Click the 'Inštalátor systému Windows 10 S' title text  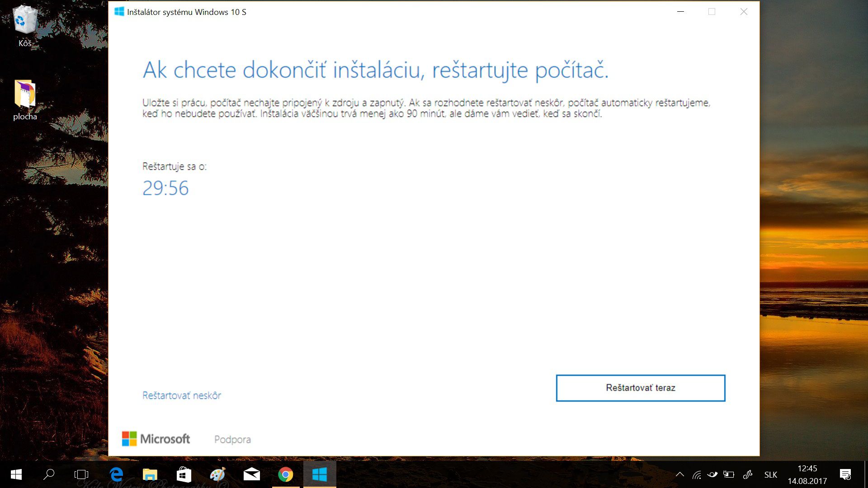click(187, 12)
